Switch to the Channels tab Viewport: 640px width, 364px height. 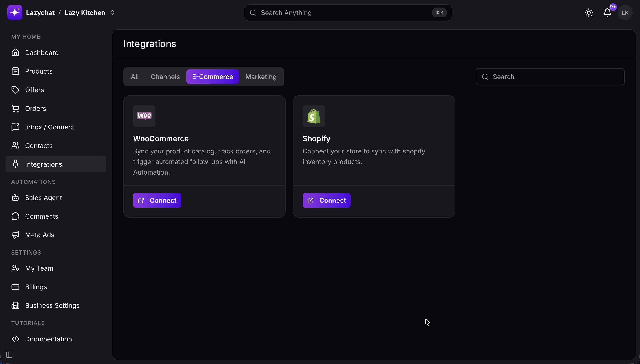[165, 77]
